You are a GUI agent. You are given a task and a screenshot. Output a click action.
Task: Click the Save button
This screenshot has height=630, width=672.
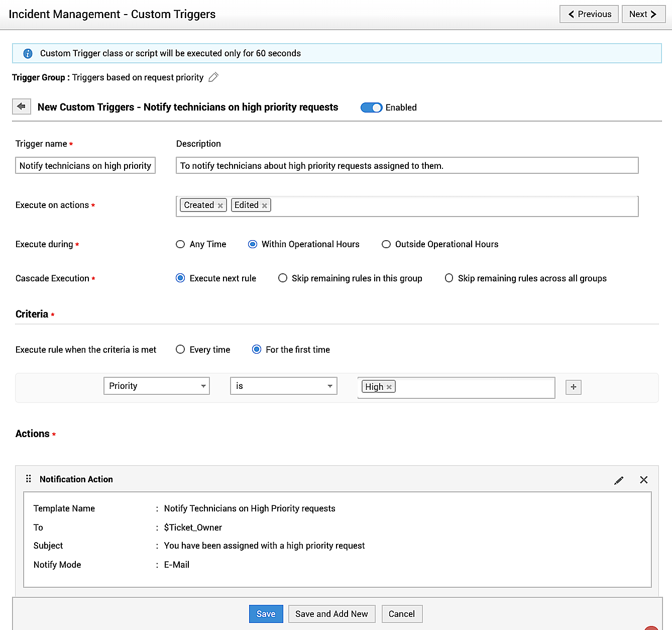coord(266,614)
